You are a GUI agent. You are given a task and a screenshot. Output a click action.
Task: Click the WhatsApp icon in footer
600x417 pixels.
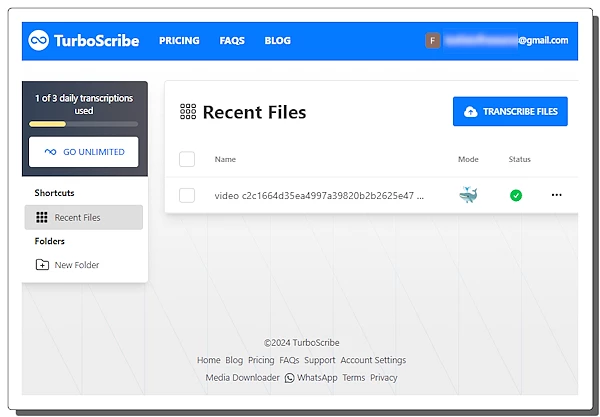coord(290,378)
